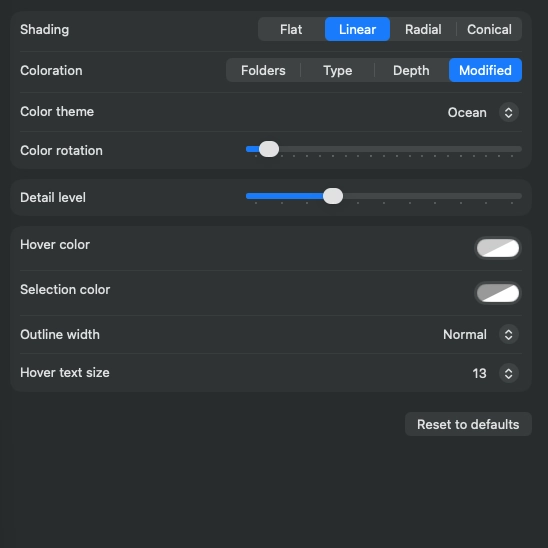Open the Hover text size 13 dropdown
The height and width of the screenshot is (548, 548).
coord(495,374)
